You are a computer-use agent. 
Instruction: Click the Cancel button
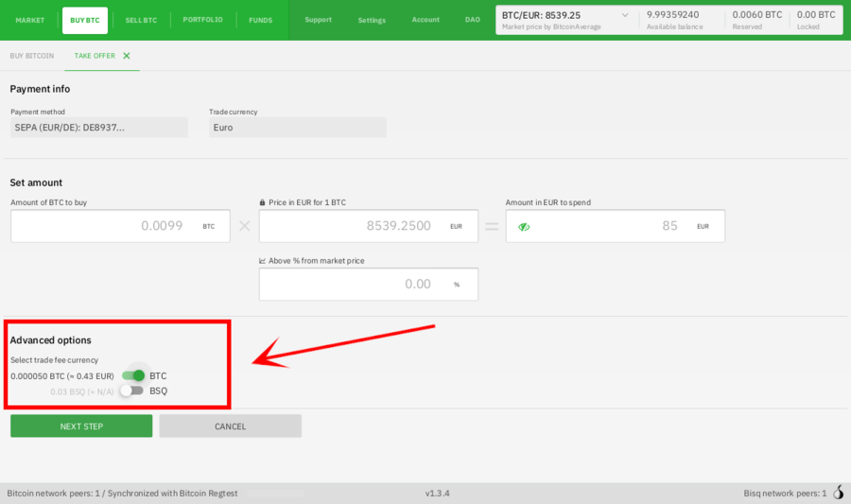click(x=230, y=426)
